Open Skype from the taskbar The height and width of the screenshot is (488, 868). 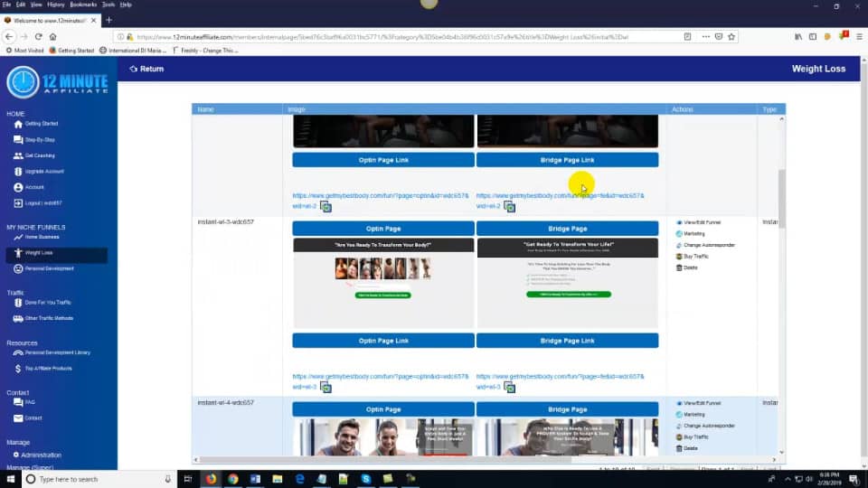point(366,479)
